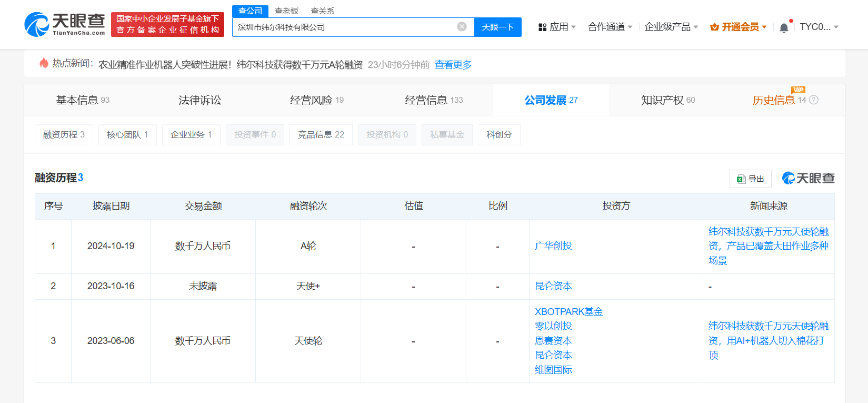868x403 pixels.
Task: Click the 新闻来源 column header
Action: (769, 206)
